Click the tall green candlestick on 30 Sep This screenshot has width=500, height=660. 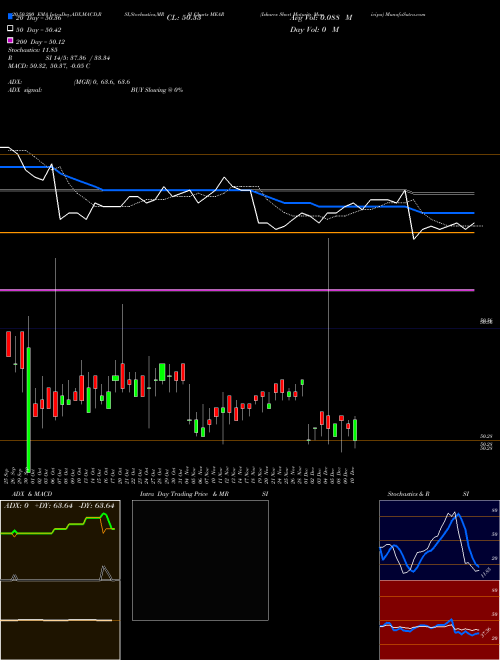29,409
